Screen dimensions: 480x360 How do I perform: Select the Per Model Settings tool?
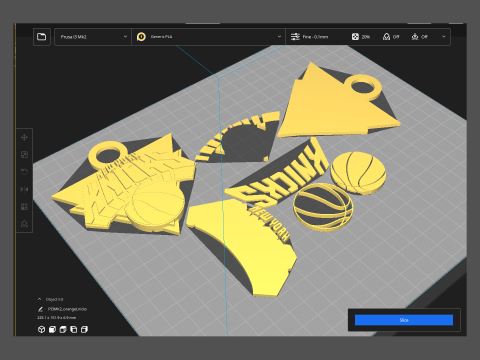(x=24, y=207)
